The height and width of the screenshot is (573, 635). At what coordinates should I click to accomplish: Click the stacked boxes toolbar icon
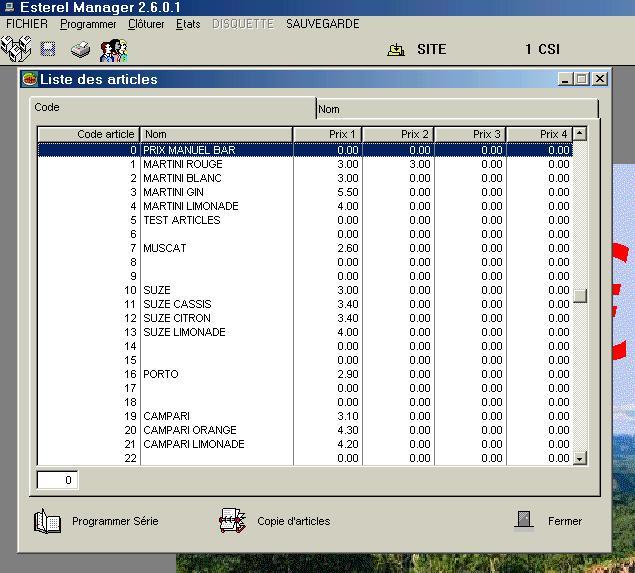click(x=16, y=49)
